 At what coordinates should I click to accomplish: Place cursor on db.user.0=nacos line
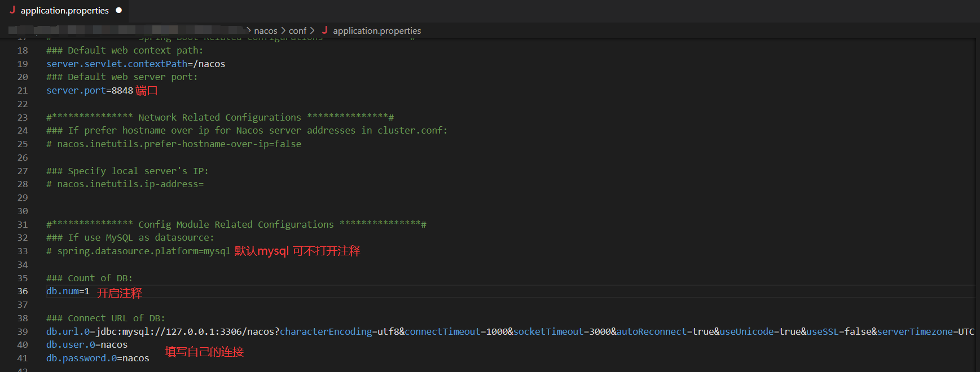pyautogui.click(x=87, y=345)
